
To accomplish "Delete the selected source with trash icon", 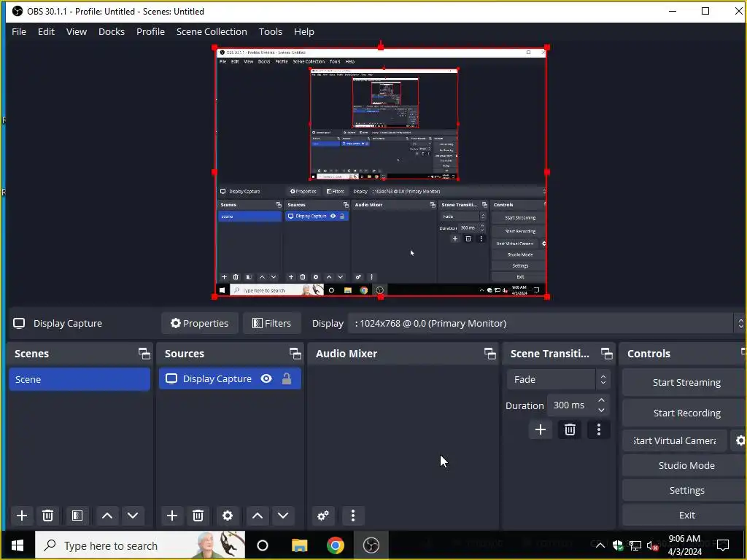I will (198, 516).
